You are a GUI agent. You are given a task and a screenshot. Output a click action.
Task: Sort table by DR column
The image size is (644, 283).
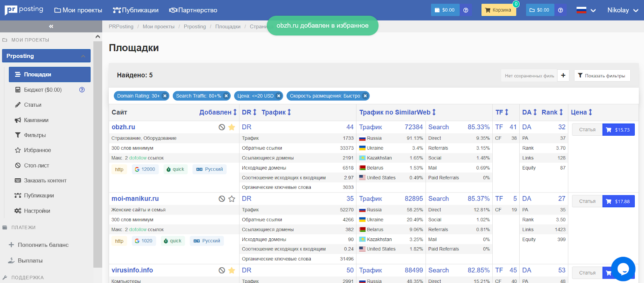(x=249, y=112)
